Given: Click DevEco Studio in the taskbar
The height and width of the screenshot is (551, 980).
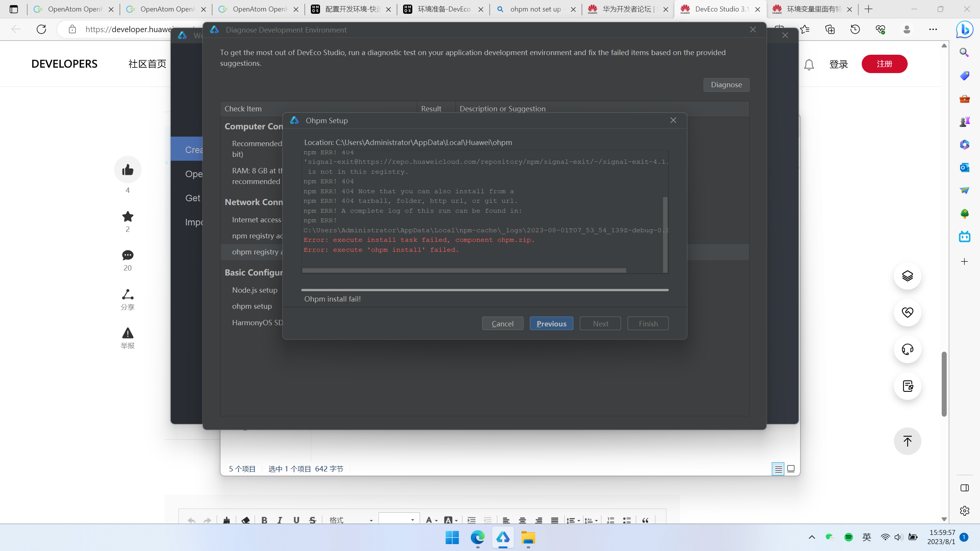Looking at the screenshot, I should tap(503, 538).
